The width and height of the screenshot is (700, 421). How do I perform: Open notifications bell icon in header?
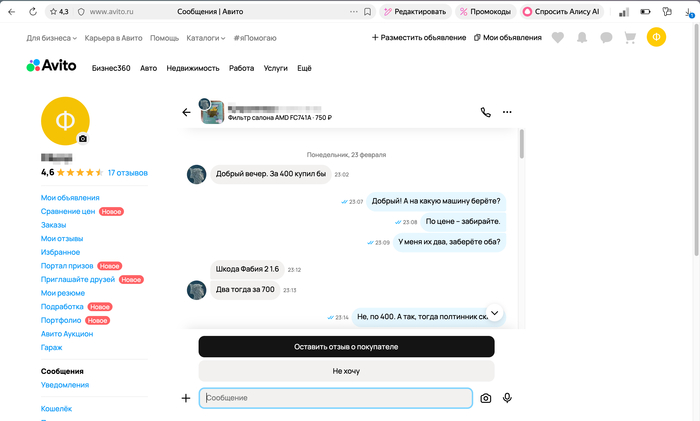coord(582,37)
